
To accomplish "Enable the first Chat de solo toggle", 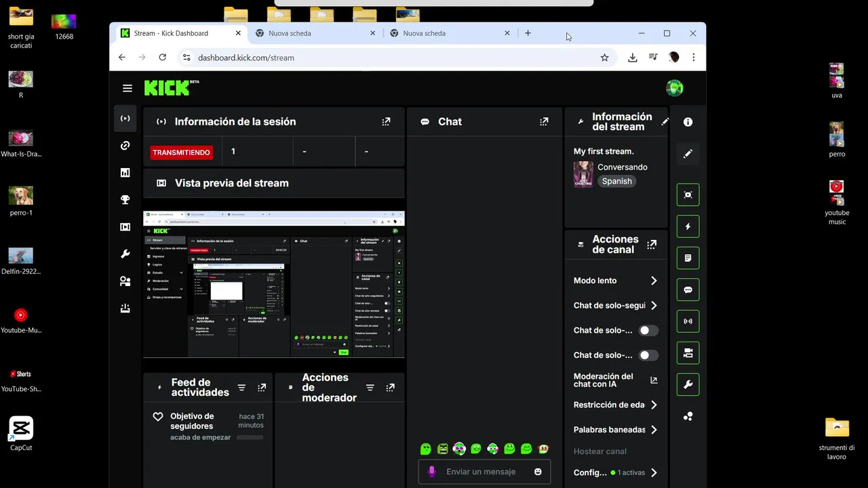I will coord(648,331).
